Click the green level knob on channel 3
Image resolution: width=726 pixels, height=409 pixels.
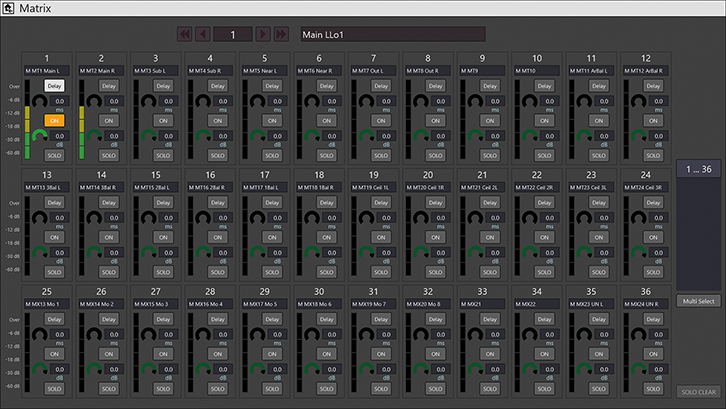[149, 137]
